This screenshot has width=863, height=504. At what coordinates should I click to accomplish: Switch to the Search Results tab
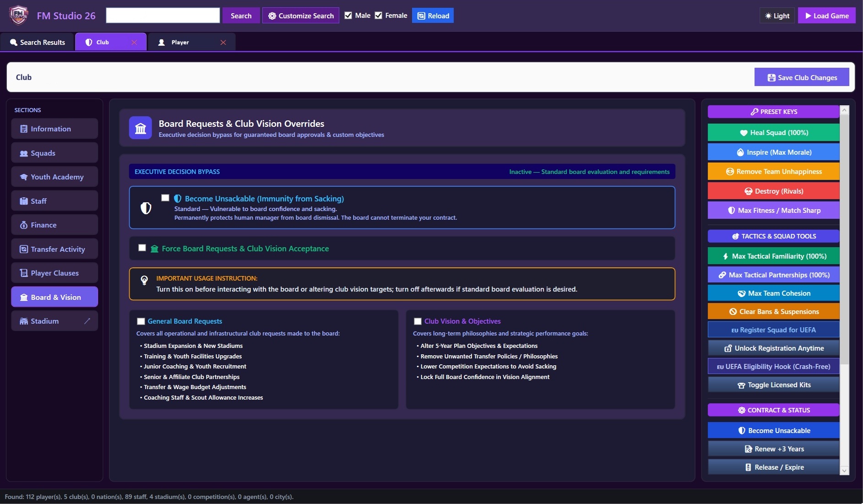37,42
